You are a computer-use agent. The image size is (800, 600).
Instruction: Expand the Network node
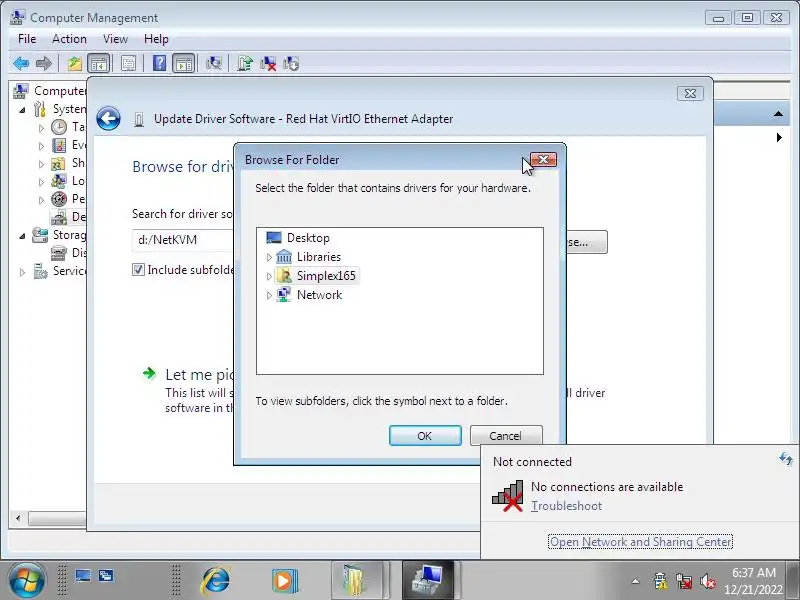point(269,295)
